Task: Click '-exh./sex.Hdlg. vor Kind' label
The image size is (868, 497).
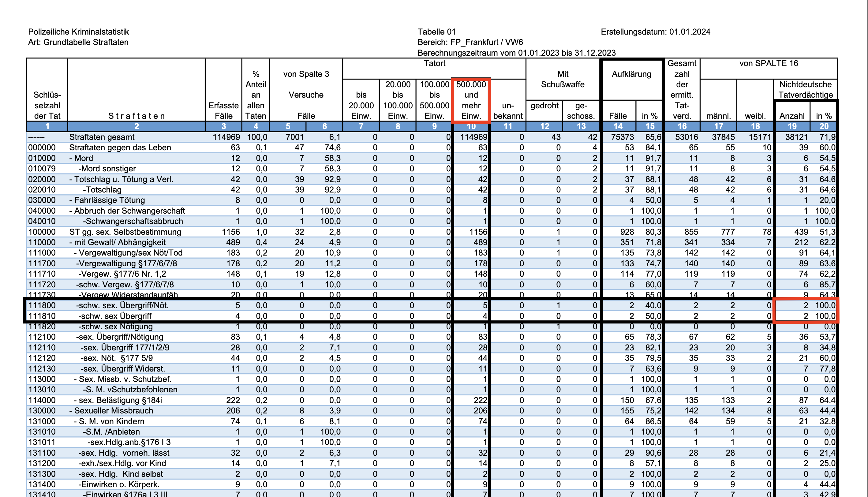Action: pos(122,463)
